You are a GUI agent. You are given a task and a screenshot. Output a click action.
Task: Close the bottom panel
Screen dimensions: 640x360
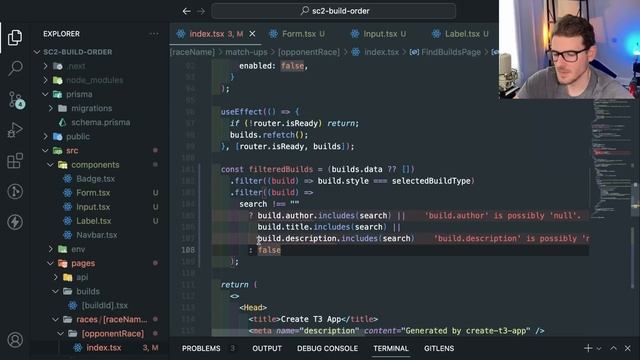coord(627,348)
